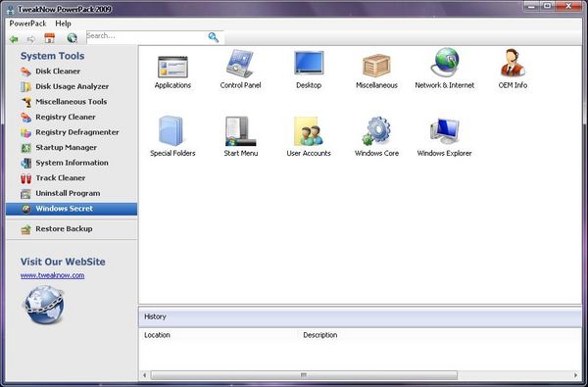Open the Help menu
The image size is (588, 387).
63,24
